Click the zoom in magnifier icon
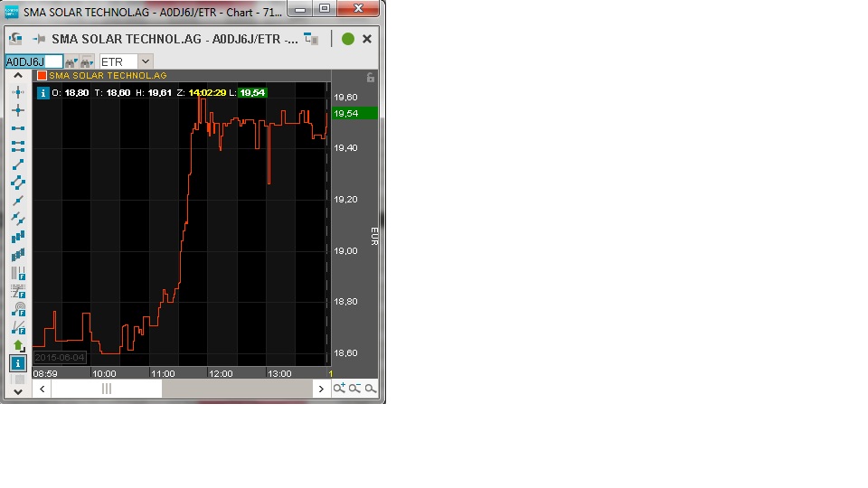 click(x=339, y=389)
